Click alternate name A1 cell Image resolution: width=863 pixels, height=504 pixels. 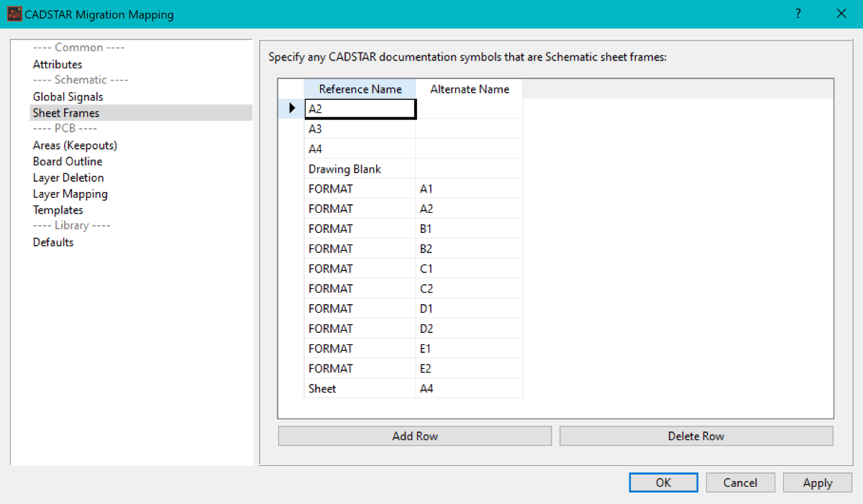[470, 189]
